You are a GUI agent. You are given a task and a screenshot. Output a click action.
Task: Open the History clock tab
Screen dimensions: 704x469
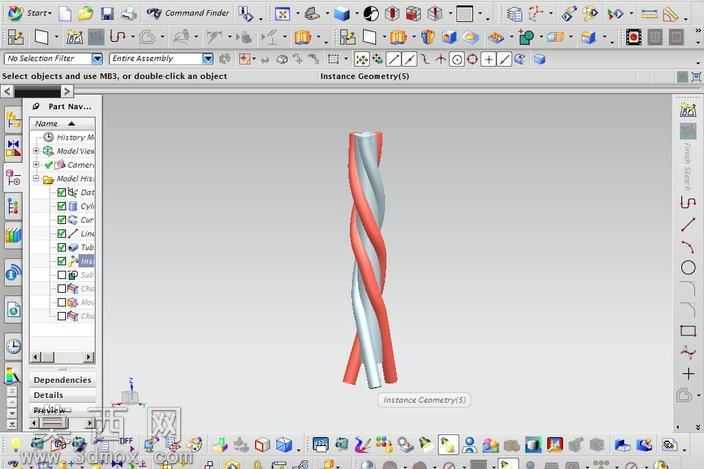click(x=13, y=346)
